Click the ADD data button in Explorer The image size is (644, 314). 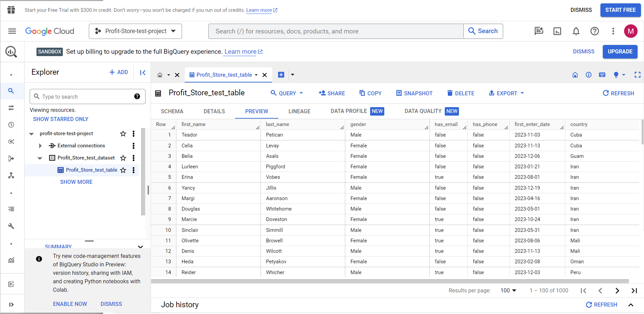point(119,72)
